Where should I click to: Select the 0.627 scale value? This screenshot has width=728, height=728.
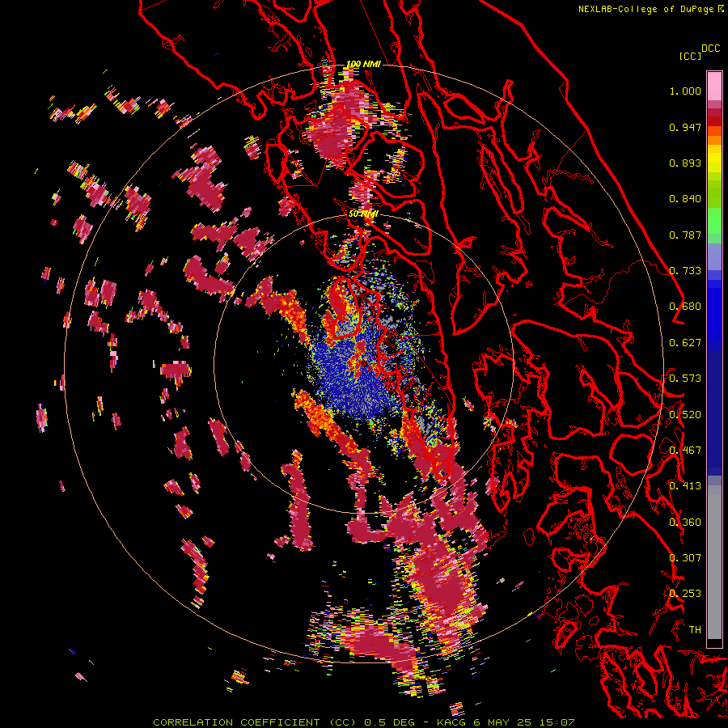pyautogui.click(x=685, y=343)
